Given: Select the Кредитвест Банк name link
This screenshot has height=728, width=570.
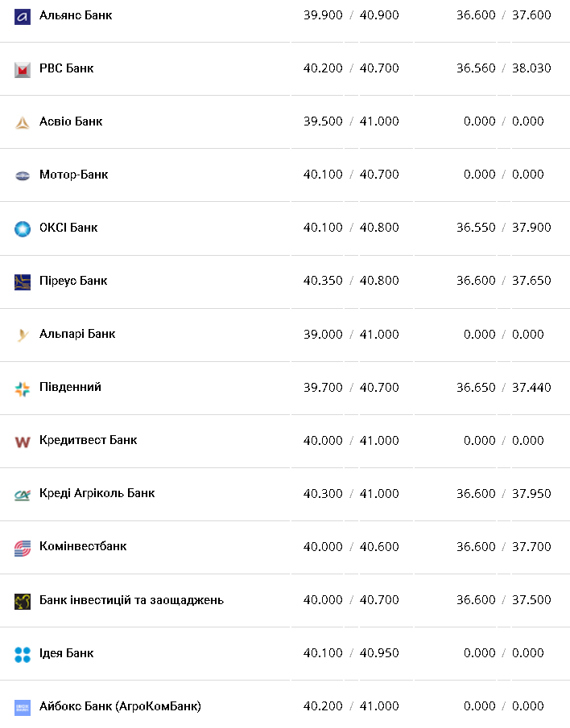Looking at the screenshot, I should 88,440.
